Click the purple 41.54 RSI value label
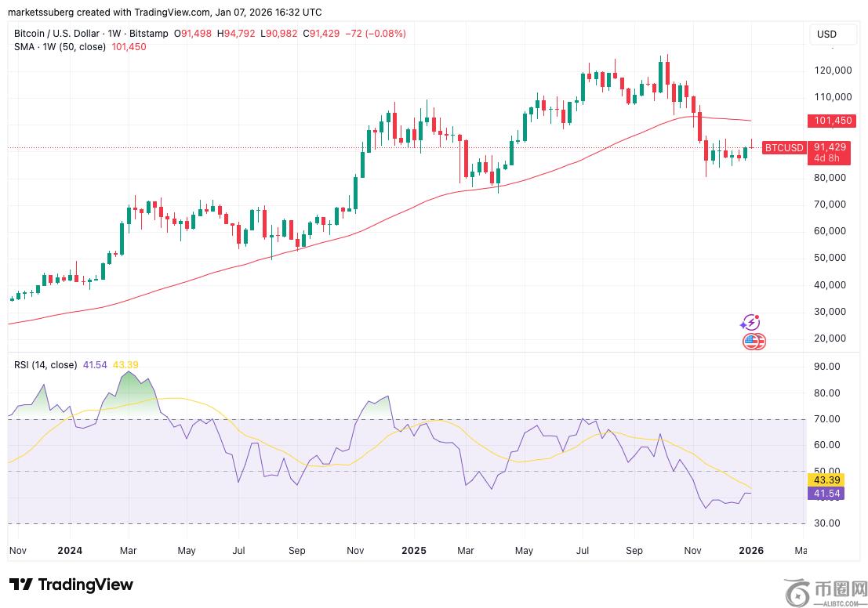 click(826, 494)
